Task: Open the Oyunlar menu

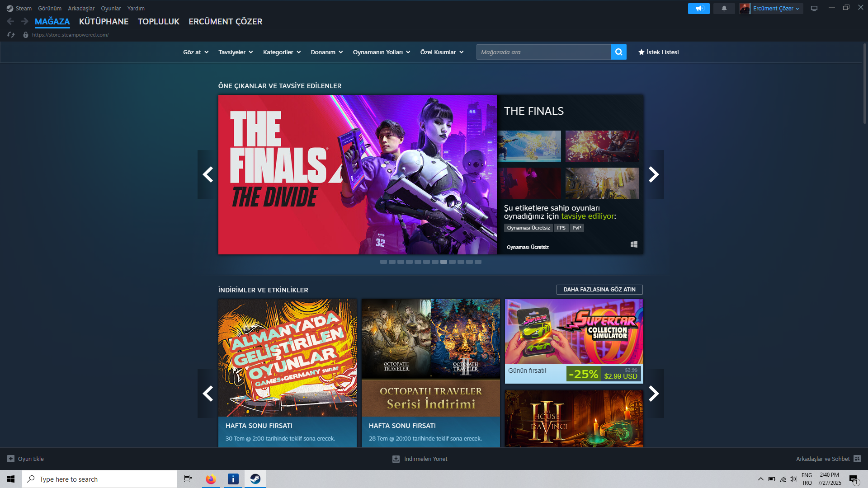Action: click(x=111, y=9)
